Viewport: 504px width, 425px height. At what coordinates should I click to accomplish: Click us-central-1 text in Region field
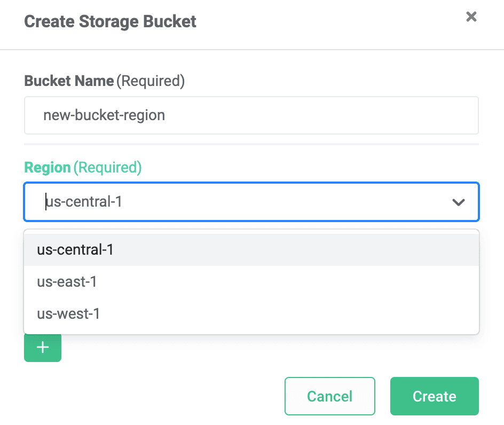click(x=84, y=202)
